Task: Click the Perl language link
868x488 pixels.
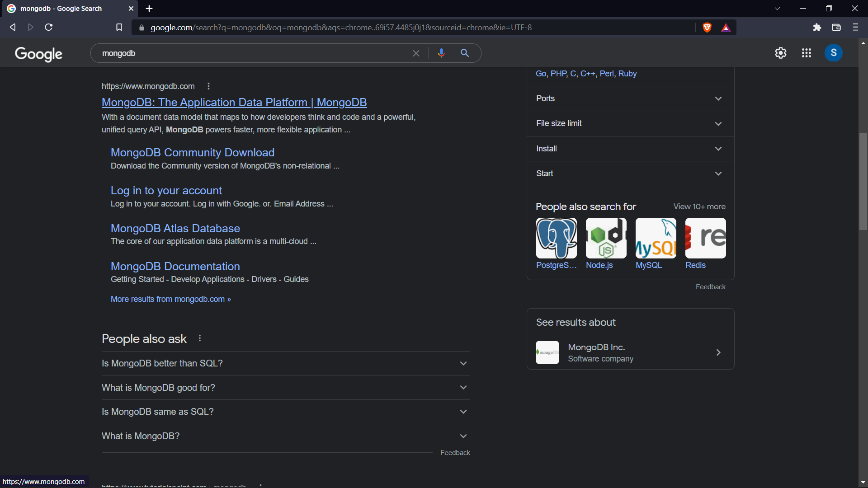Action: pyautogui.click(x=606, y=74)
